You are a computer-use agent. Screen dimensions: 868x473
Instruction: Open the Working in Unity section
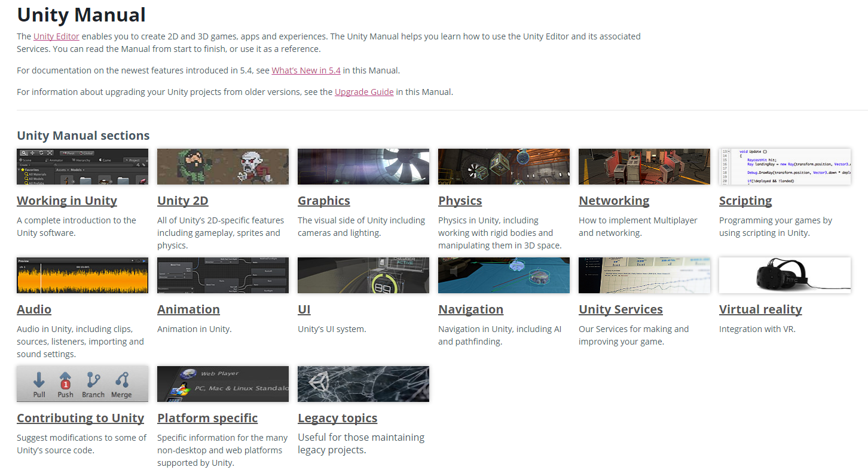click(66, 201)
